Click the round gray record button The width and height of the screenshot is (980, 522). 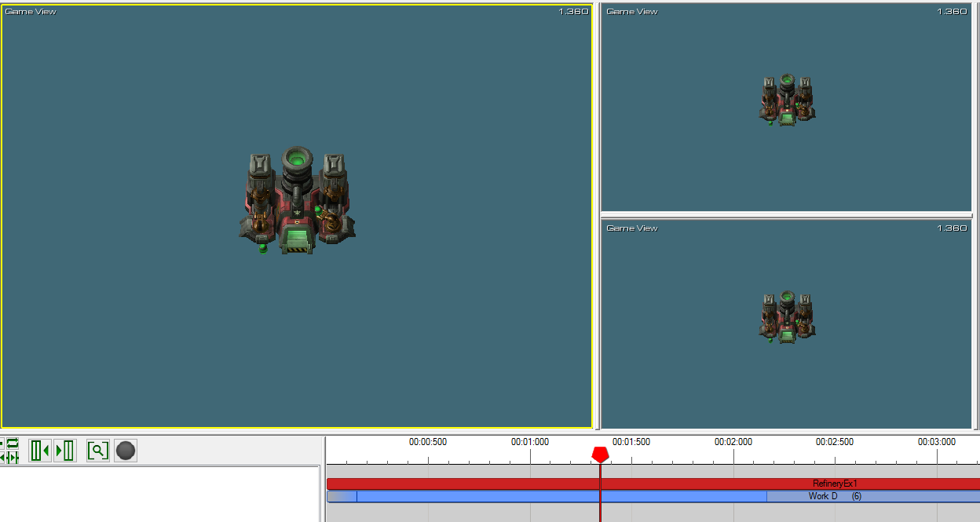click(126, 451)
